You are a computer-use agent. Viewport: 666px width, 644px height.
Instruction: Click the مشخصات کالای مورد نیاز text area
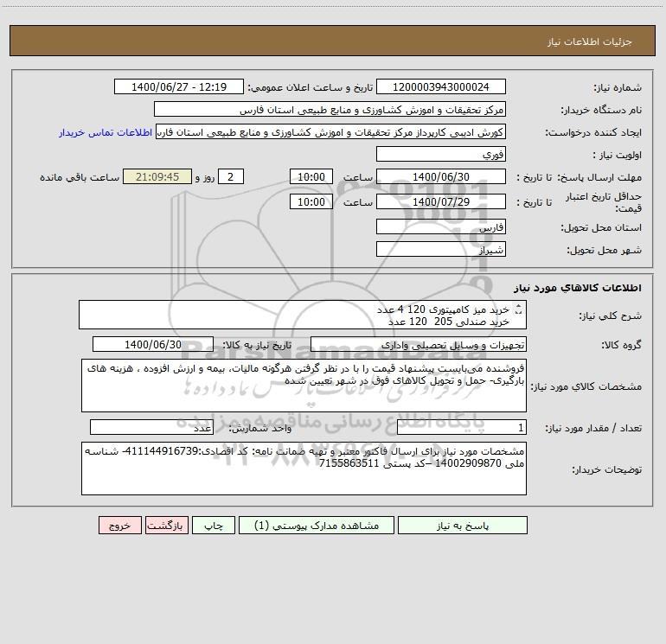304,386
